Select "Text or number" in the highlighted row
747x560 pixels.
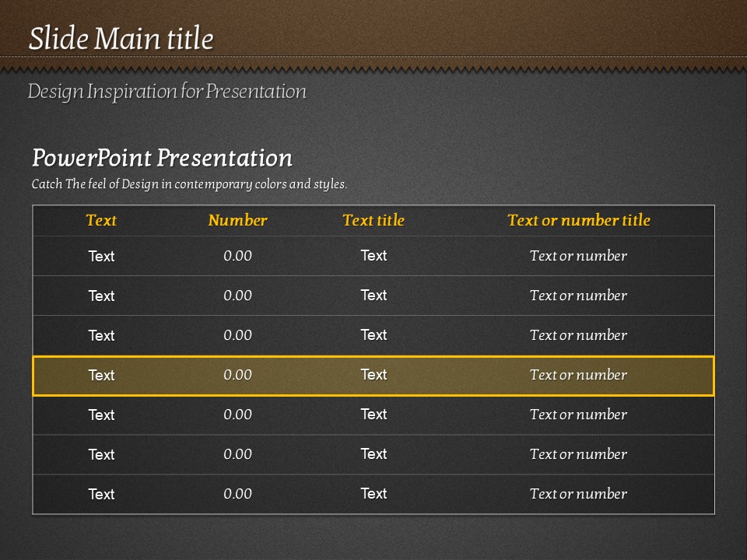[578, 375]
